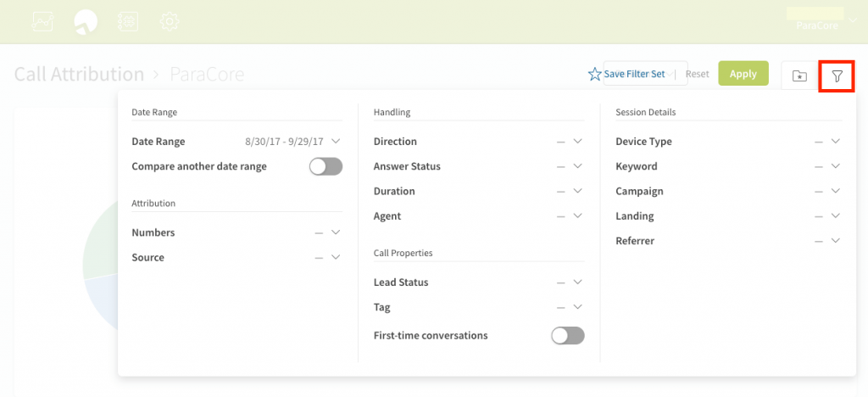Expand the Referrer filter dropdown

836,241
